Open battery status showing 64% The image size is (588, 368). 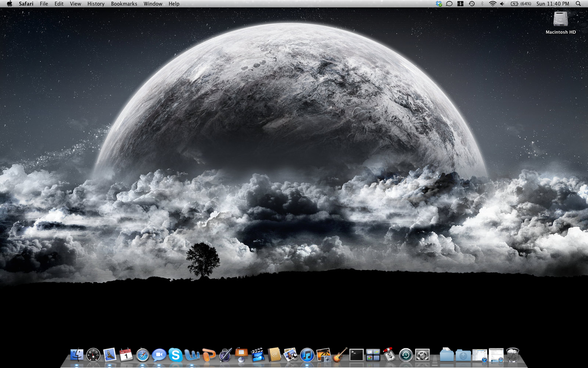[x=521, y=4]
